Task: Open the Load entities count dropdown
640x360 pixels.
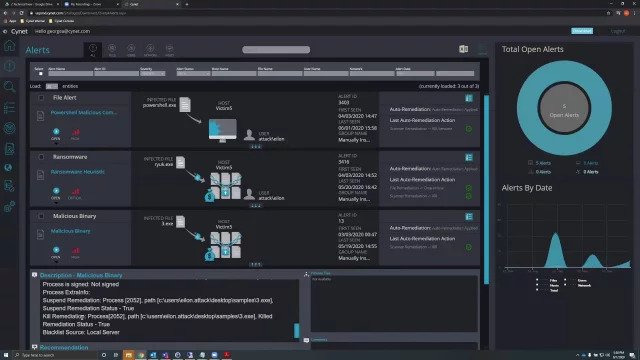Action: [51, 87]
